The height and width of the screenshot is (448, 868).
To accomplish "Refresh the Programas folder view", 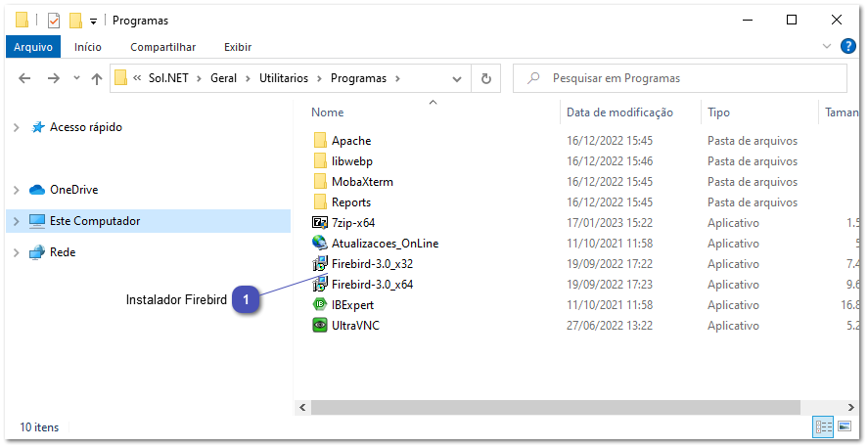I will coord(486,78).
